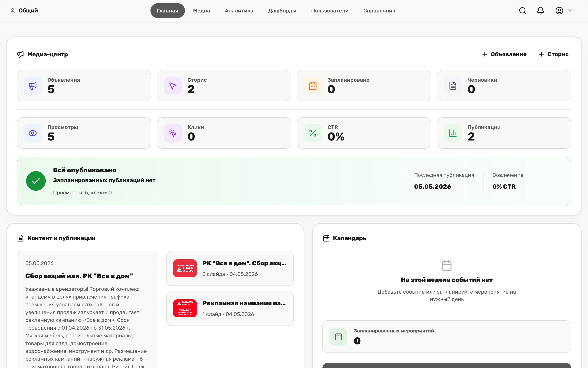Click the bar chart icon in Публикации card
This screenshot has width=588, height=368.
pos(453,133)
